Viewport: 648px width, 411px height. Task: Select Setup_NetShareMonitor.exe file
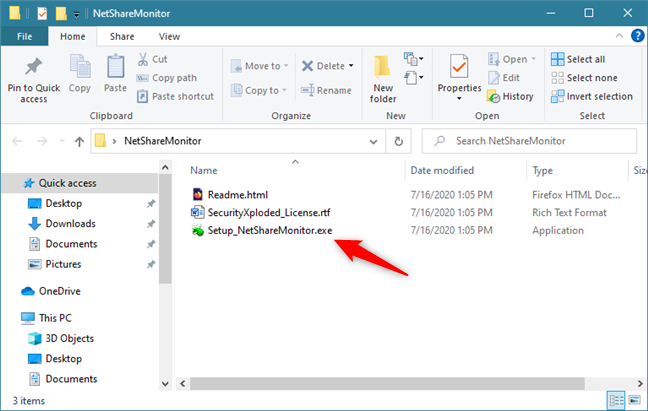click(x=262, y=230)
